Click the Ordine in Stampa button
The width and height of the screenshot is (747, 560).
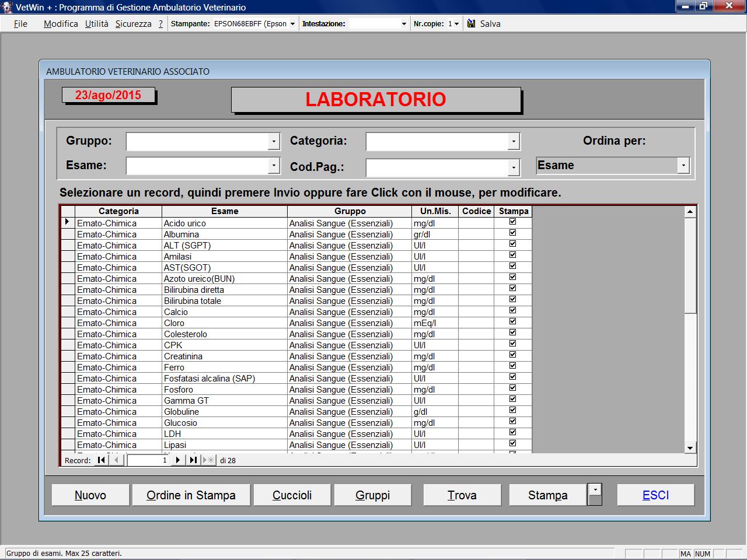coord(191,495)
